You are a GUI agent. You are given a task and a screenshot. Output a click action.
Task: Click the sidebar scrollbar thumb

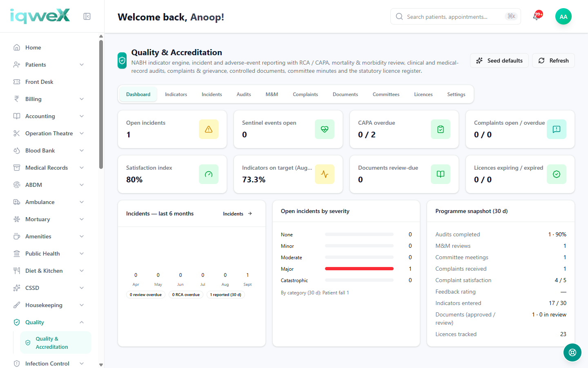pos(101,104)
